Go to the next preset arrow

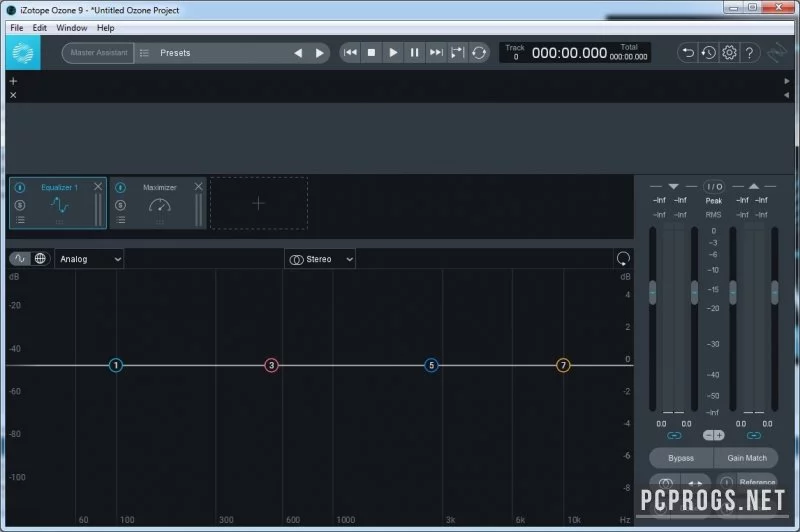click(x=319, y=53)
